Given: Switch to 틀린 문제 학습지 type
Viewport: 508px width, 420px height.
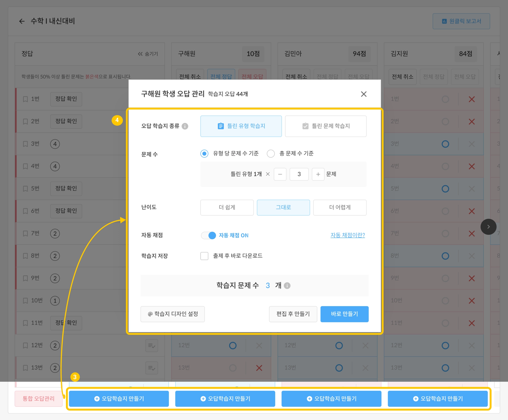Looking at the screenshot, I should tap(326, 126).
